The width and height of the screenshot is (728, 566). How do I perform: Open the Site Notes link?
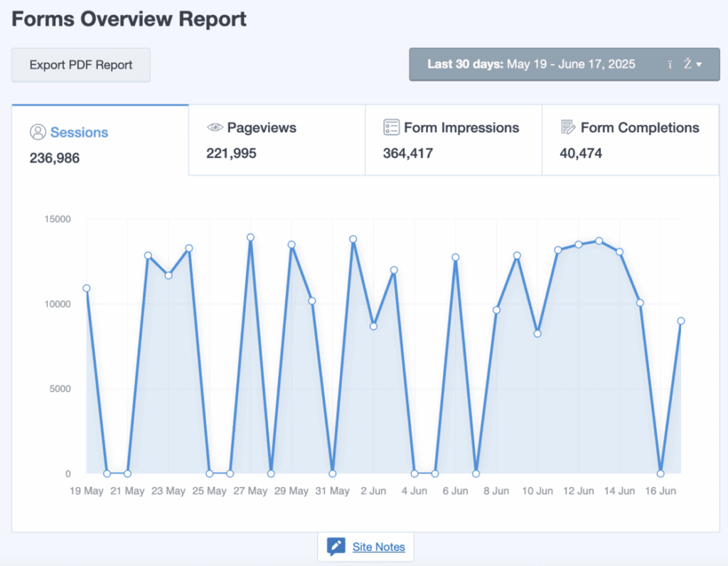(379, 547)
